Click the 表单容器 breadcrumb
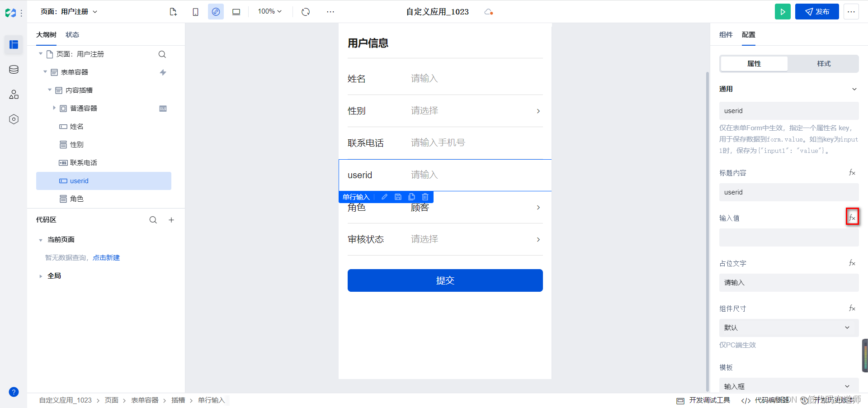This screenshot has width=868, height=408. point(145,400)
